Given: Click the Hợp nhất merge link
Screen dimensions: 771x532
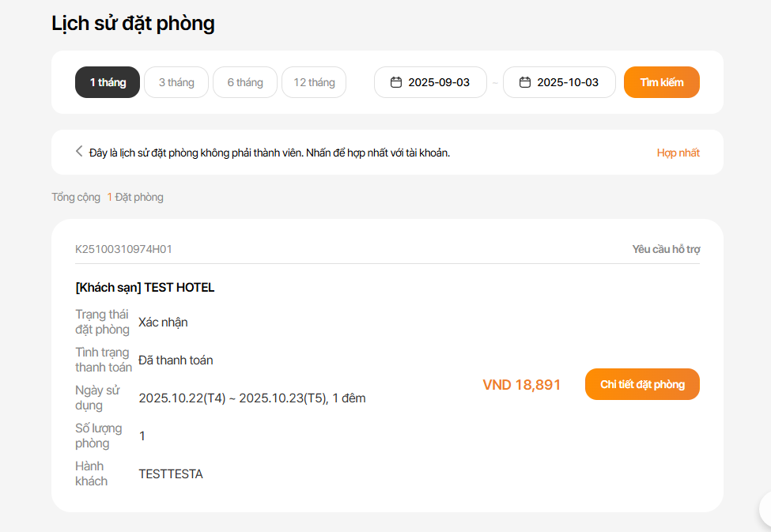Looking at the screenshot, I should (678, 153).
